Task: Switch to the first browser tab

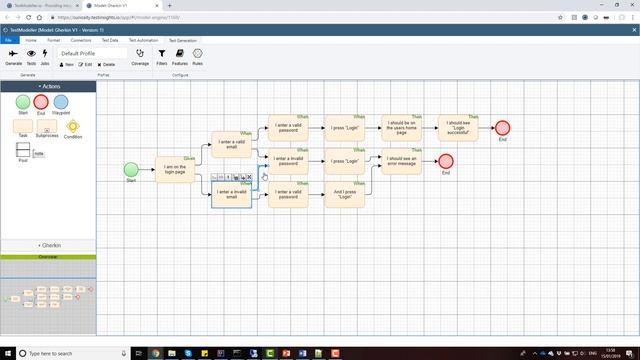Action: pyautogui.click(x=42, y=6)
